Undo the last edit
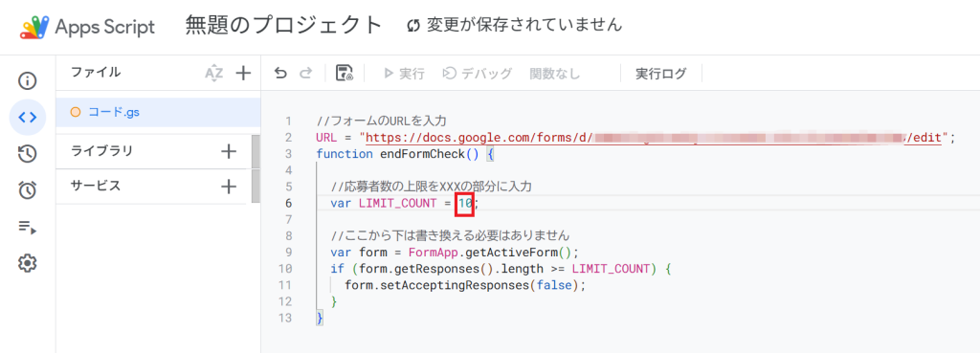 pyautogui.click(x=280, y=74)
